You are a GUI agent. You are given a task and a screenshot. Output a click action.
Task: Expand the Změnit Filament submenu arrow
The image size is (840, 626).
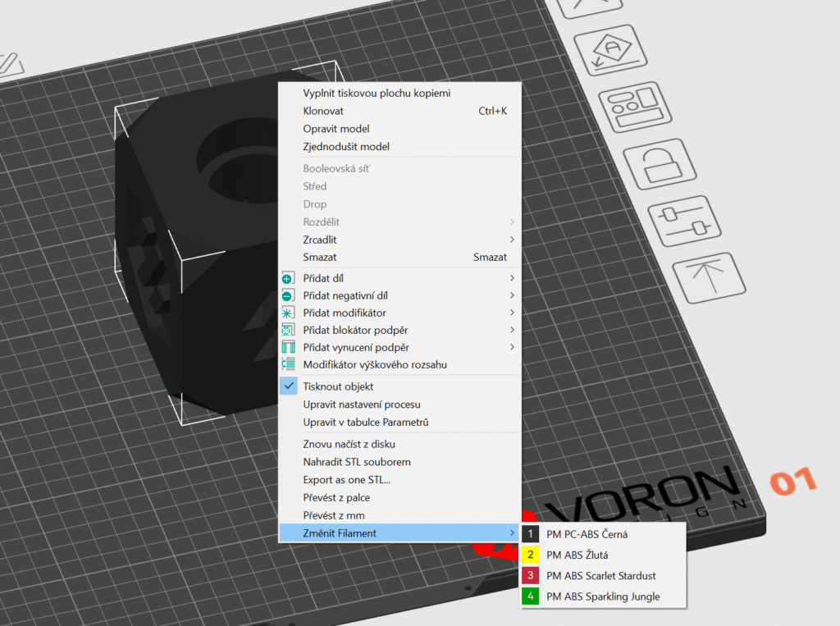(x=512, y=533)
